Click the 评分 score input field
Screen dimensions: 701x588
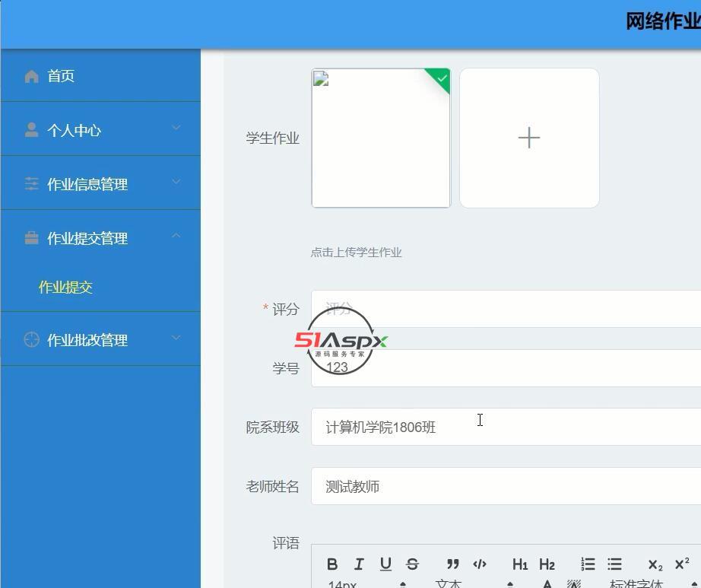506,309
